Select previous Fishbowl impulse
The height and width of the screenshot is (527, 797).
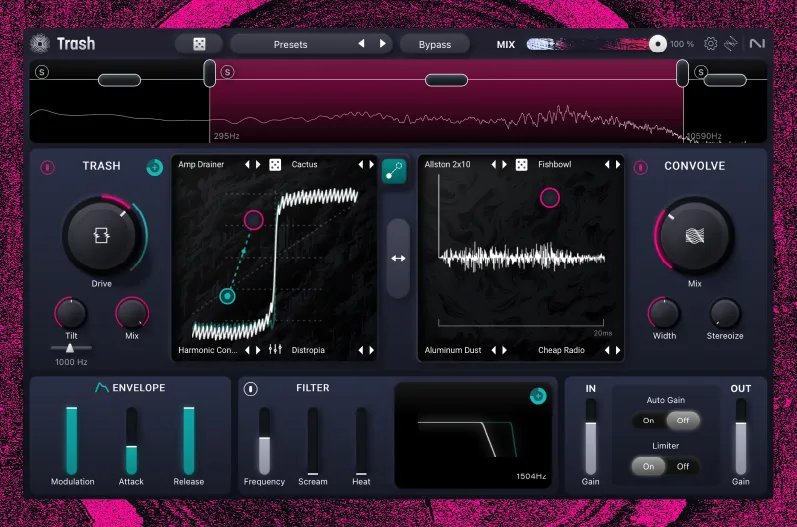click(606, 165)
